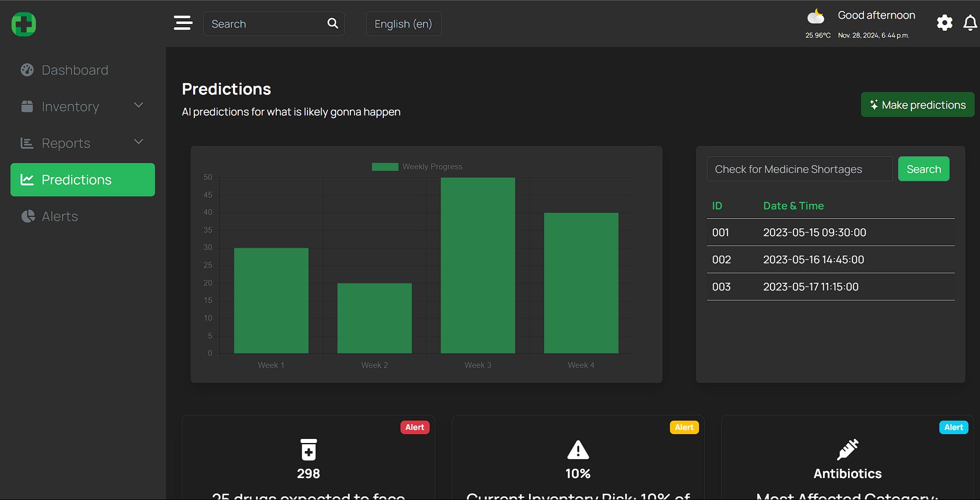Click the green Search button for shortages
The image size is (980, 500).
click(x=924, y=169)
